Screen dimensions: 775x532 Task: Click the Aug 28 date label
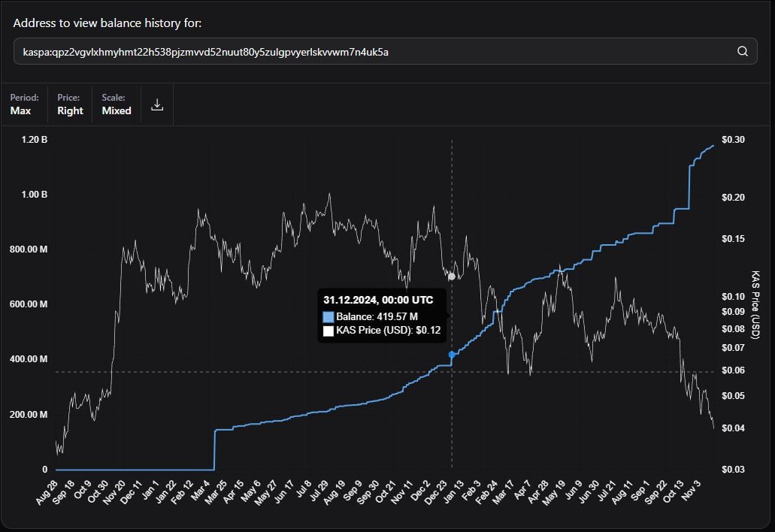pos(47,492)
